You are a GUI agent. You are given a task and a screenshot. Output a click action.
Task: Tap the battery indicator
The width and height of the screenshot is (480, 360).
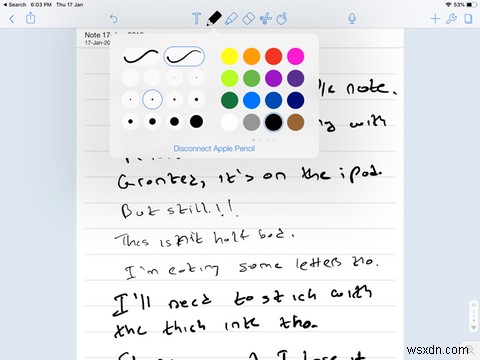pos(472,5)
